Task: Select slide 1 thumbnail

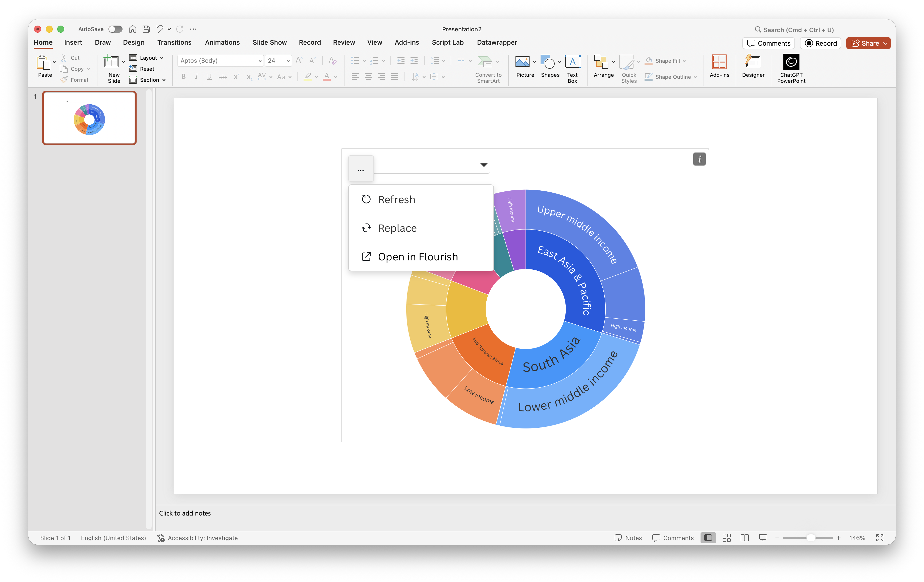Action: (x=89, y=118)
